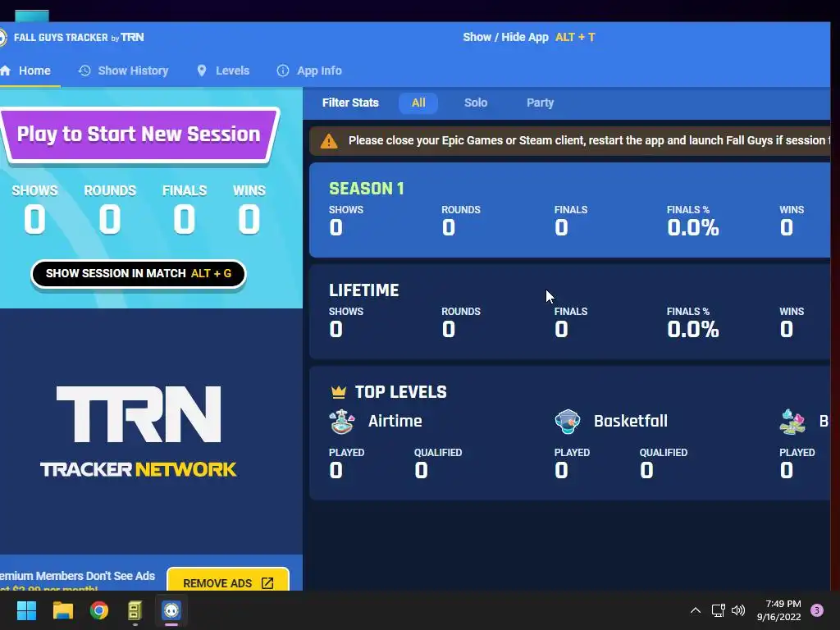Click the Show / Hide App hotkey text
Image resolution: width=840 pixels, height=630 pixels.
[529, 38]
